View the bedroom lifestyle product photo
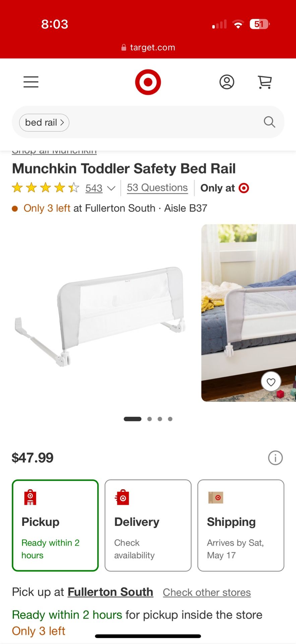This screenshot has height=644, width=296. [248, 313]
